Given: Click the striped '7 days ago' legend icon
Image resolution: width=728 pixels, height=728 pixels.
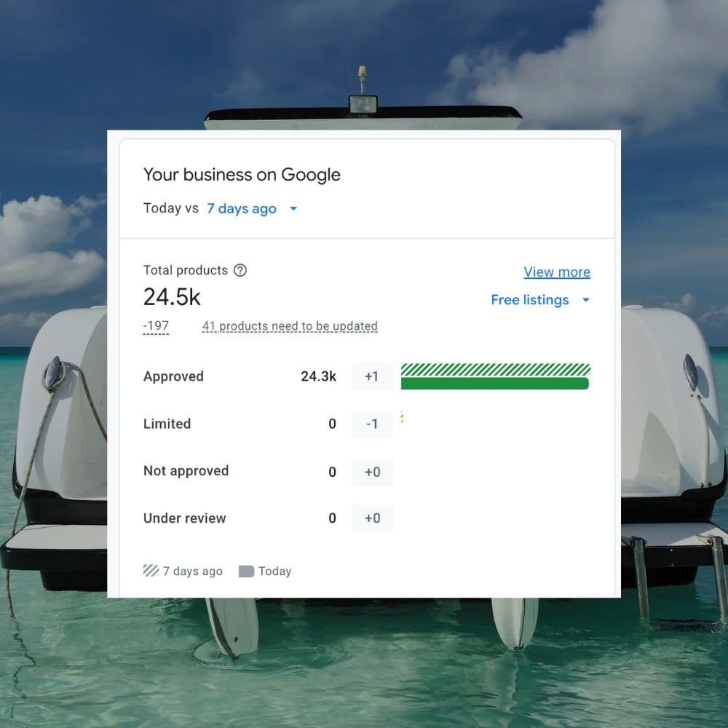Looking at the screenshot, I should [151, 571].
